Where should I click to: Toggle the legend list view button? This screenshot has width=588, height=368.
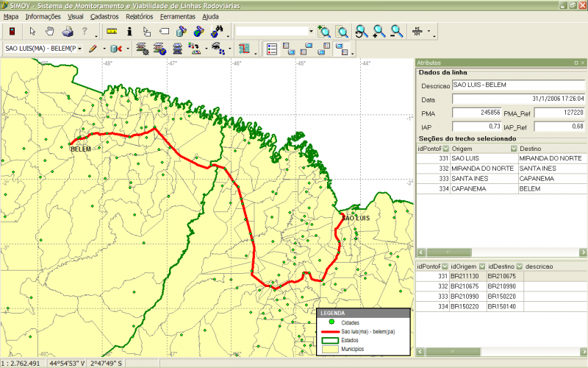(272, 49)
